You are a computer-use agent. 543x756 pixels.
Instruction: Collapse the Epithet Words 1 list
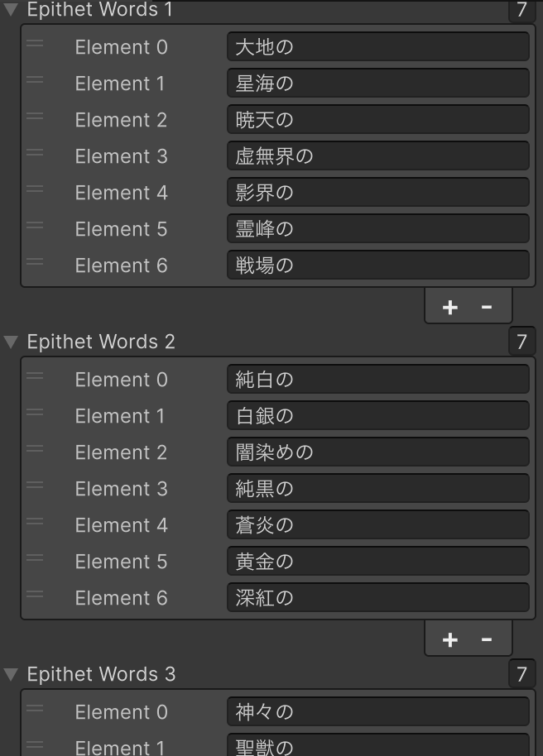[x=11, y=10]
